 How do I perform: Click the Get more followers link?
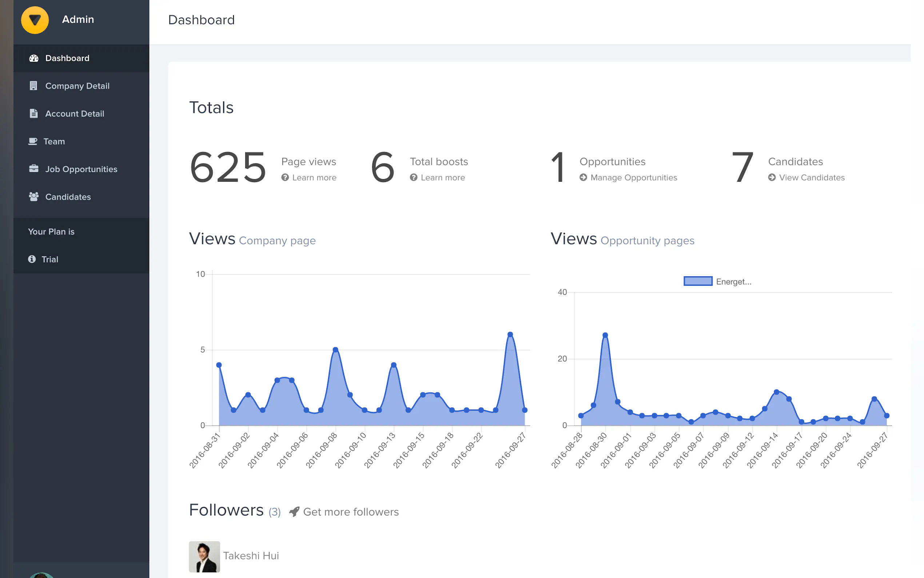click(350, 512)
